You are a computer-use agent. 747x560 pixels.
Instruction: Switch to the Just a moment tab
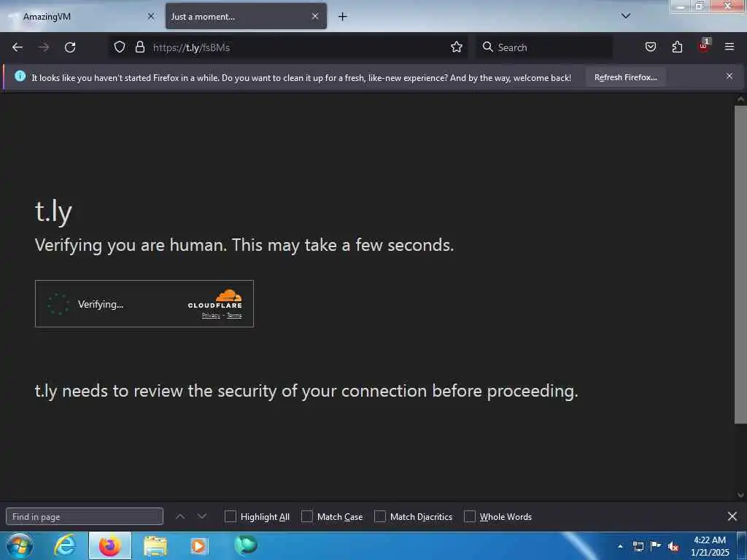click(x=246, y=16)
